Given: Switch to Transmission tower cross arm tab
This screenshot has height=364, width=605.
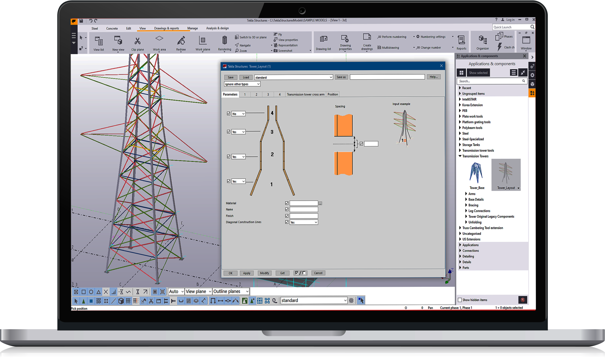Looking at the screenshot, I should [x=305, y=95].
